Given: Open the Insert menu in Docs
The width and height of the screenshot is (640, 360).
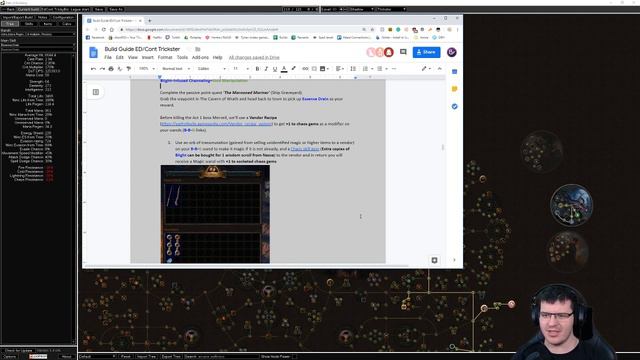Looking at the screenshot, I should (x=148, y=58).
